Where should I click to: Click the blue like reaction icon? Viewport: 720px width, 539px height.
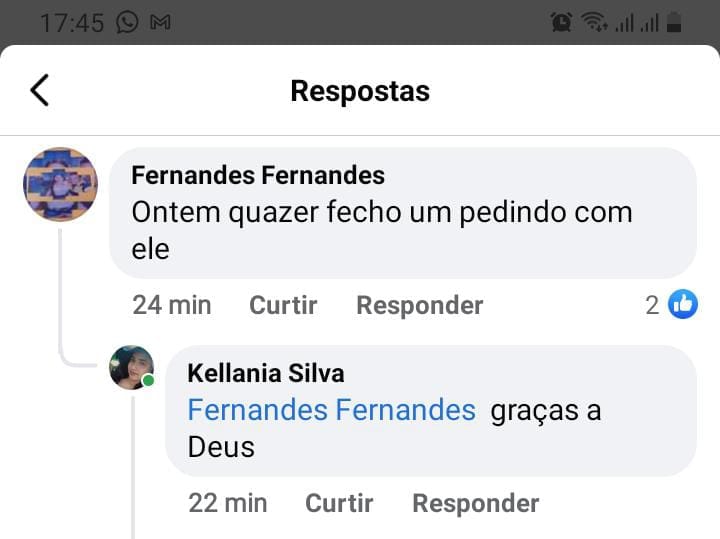coord(683,305)
